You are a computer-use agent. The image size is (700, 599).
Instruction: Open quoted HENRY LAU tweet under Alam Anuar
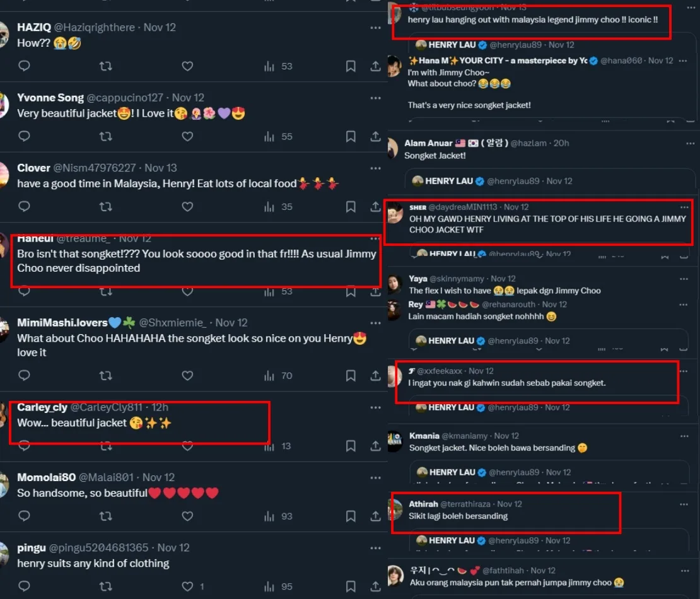[550, 180]
